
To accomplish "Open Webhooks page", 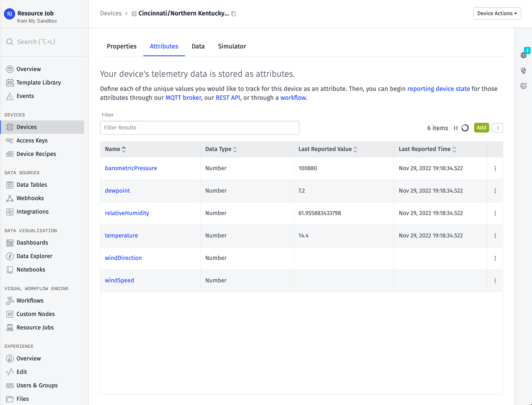I will [30, 198].
